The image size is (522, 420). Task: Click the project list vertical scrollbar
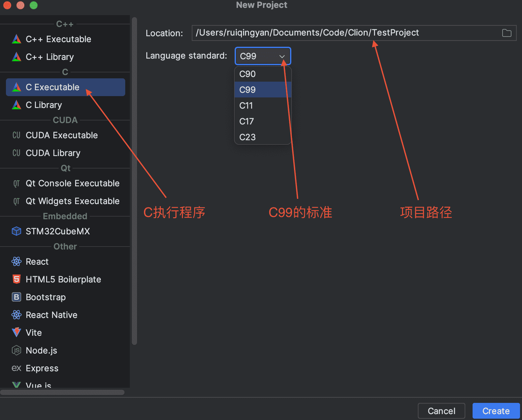[134, 181]
